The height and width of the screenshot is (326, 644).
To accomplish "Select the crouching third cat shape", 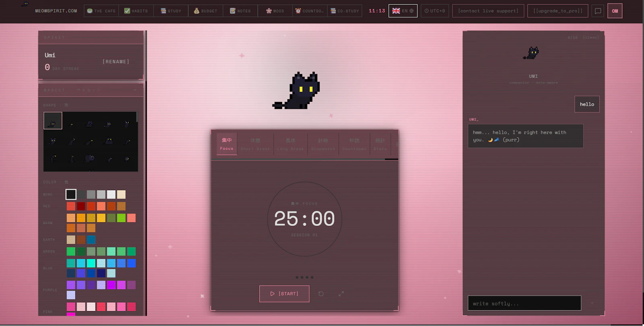I will coord(90,124).
